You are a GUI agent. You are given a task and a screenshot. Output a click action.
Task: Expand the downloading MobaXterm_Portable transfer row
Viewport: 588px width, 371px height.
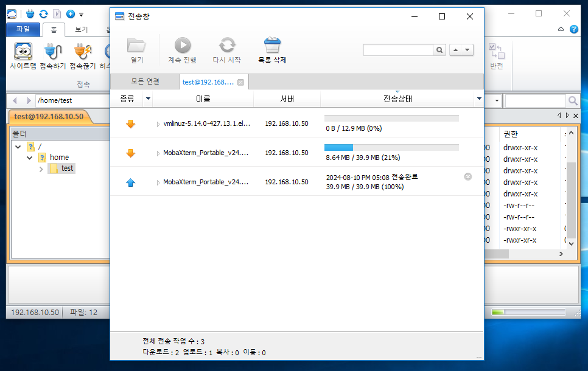click(158, 153)
